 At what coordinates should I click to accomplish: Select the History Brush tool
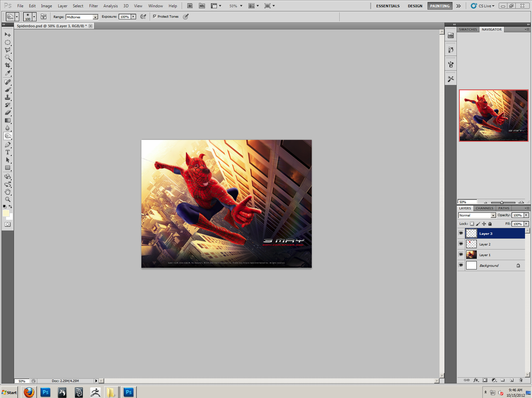(8, 105)
